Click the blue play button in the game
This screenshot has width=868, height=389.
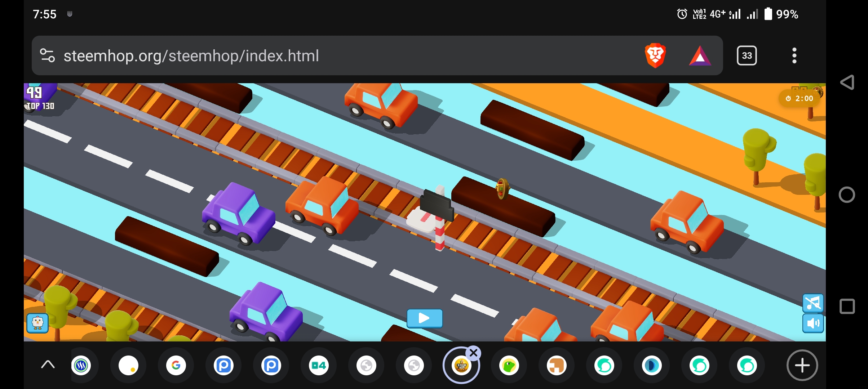[425, 318]
